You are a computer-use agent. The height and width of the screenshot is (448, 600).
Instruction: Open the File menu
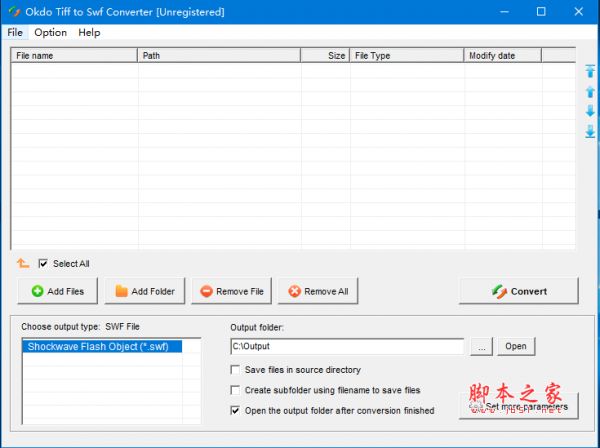15,33
